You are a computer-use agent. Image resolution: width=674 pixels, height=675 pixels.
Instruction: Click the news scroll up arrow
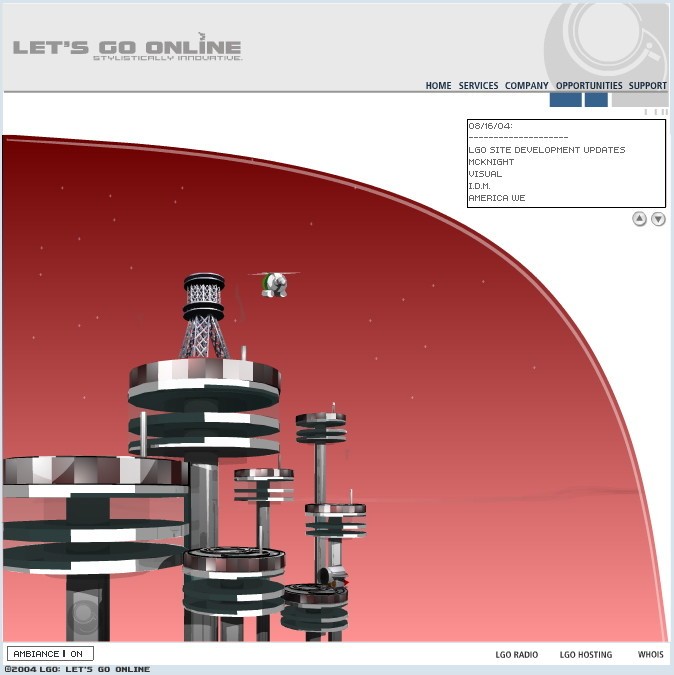(639, 219)
